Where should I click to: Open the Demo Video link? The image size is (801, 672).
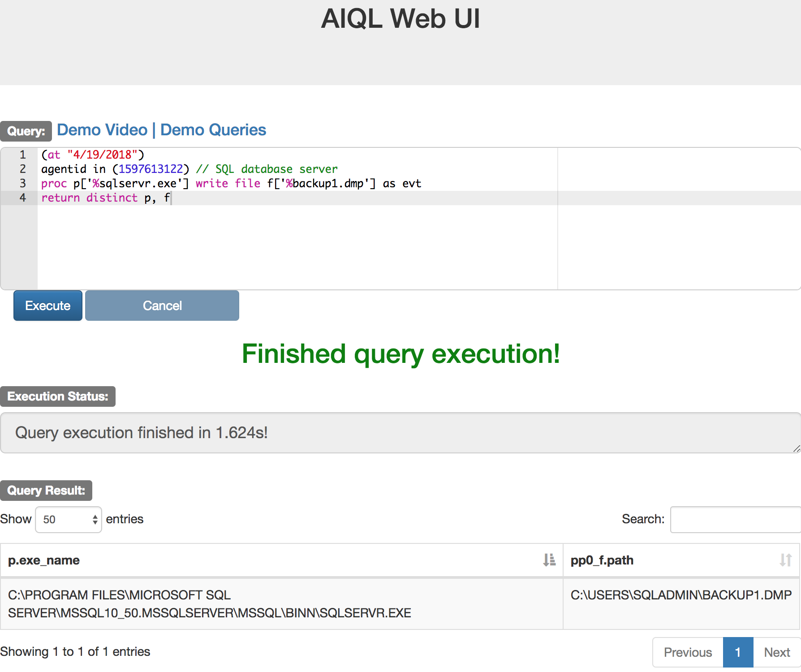[102, 130]
